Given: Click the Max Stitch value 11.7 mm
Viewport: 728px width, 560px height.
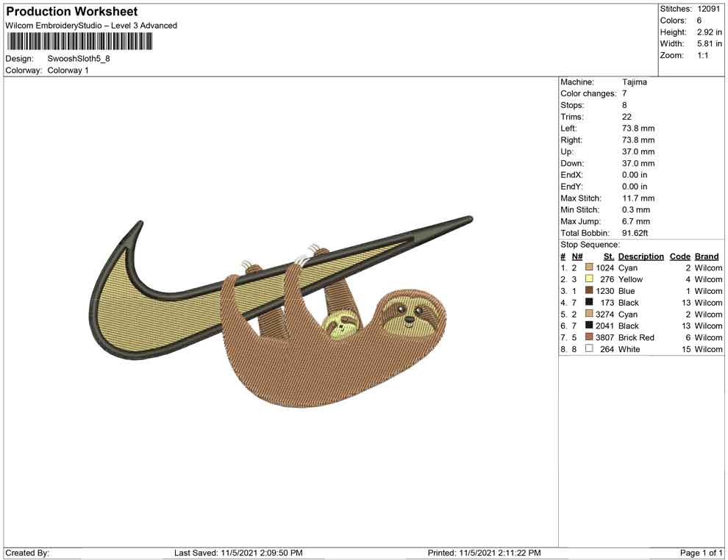Looking at the screenshot, I should click(638, 198).
